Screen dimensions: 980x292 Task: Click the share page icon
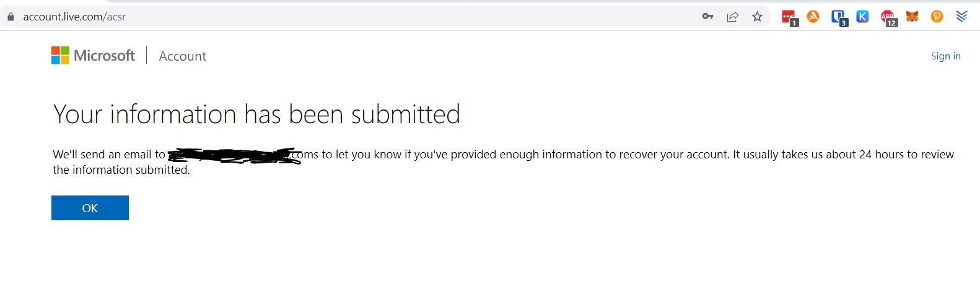click(732, 17)
